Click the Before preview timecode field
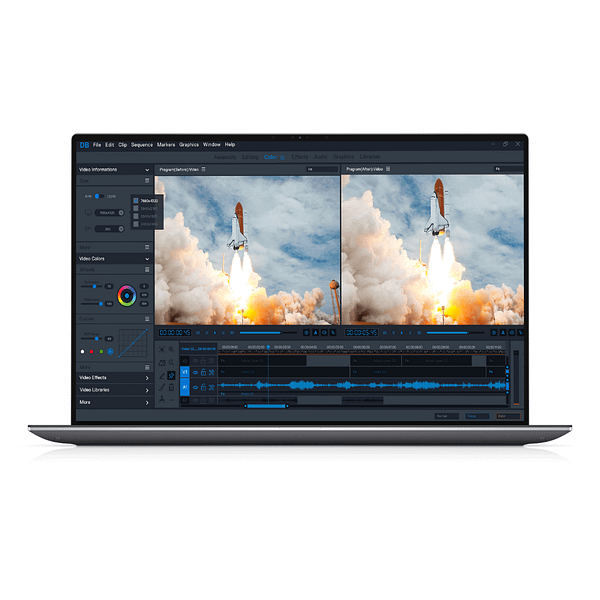Screen dimensions: 600x600 (174, 332)
